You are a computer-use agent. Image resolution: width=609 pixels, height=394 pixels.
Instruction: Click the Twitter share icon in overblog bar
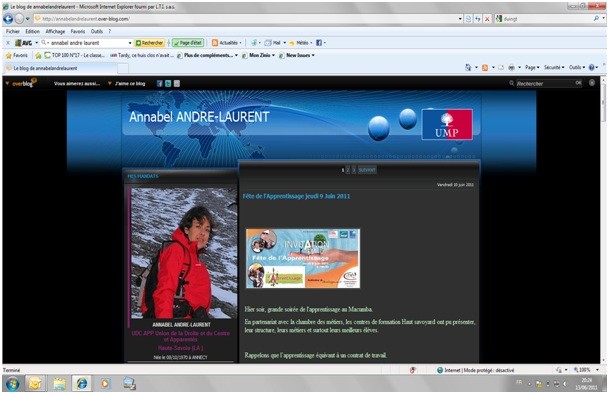168,84
